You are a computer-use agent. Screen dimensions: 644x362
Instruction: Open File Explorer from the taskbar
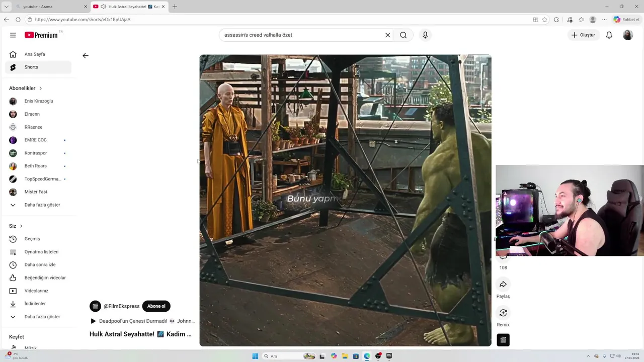[x=345, y=356]
